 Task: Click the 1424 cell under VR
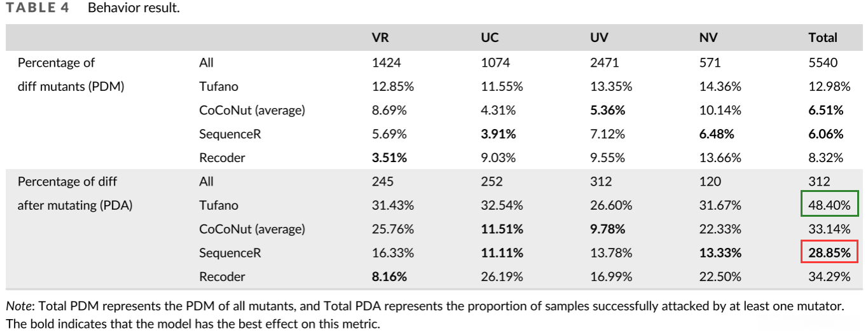pyautogui.click(x=386, y=63)
